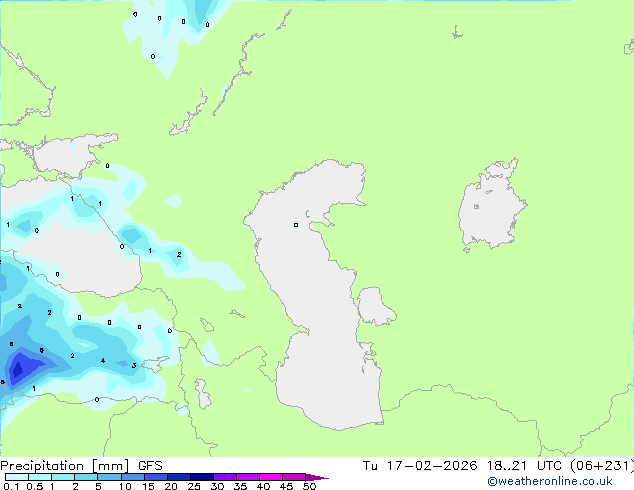
Task: Click the 10–15 mm legend swatch
Action: click(x=132, y=477)
